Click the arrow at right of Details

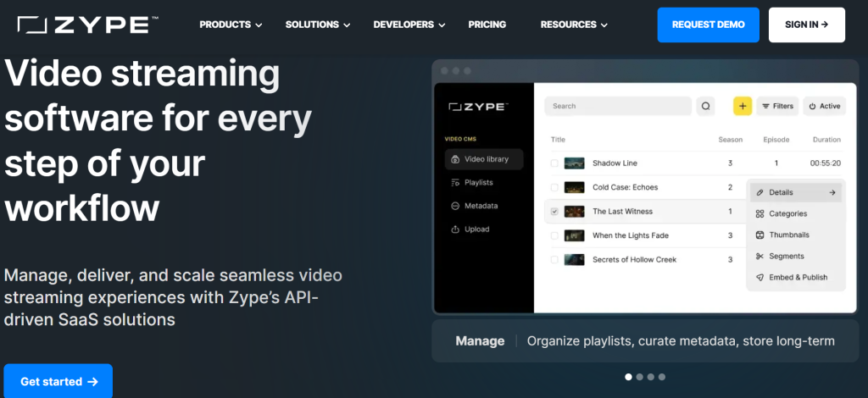(832, 192)
